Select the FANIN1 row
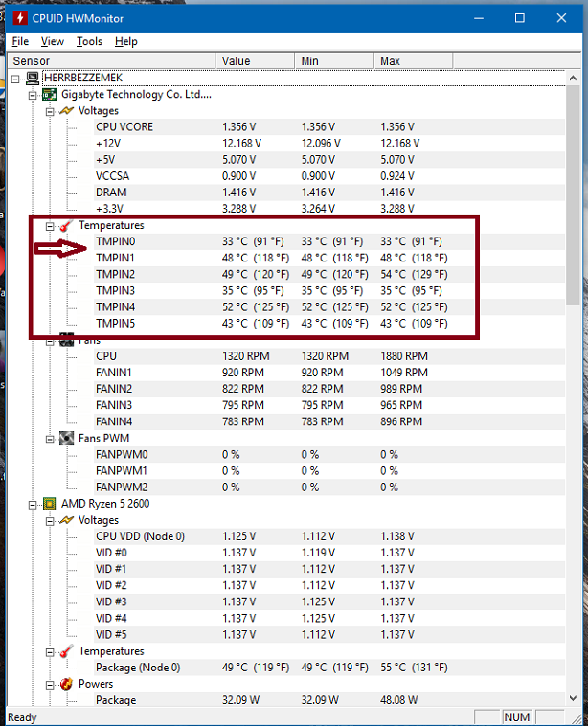 (x=328, y=373)
